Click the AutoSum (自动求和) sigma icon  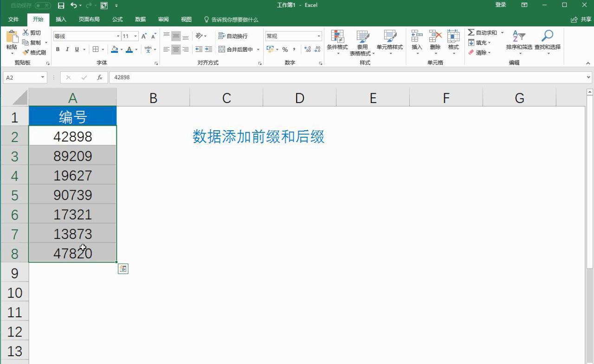[471, 32]
